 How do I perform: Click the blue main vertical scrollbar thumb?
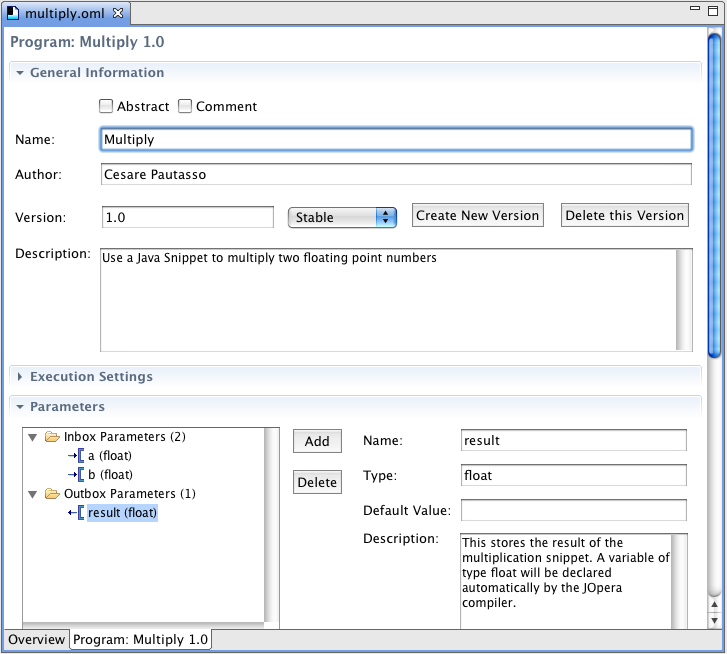click(714, 195)
